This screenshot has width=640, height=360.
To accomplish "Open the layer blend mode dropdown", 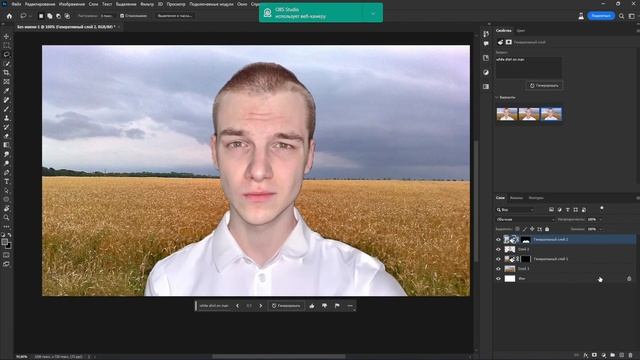I will [x=525, y=220].
